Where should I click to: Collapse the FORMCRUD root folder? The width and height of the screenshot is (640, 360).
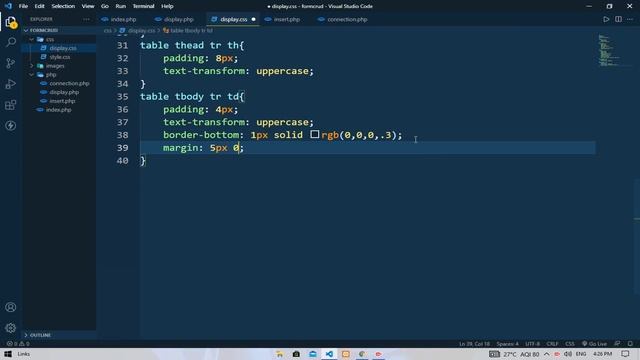(44, 30)
